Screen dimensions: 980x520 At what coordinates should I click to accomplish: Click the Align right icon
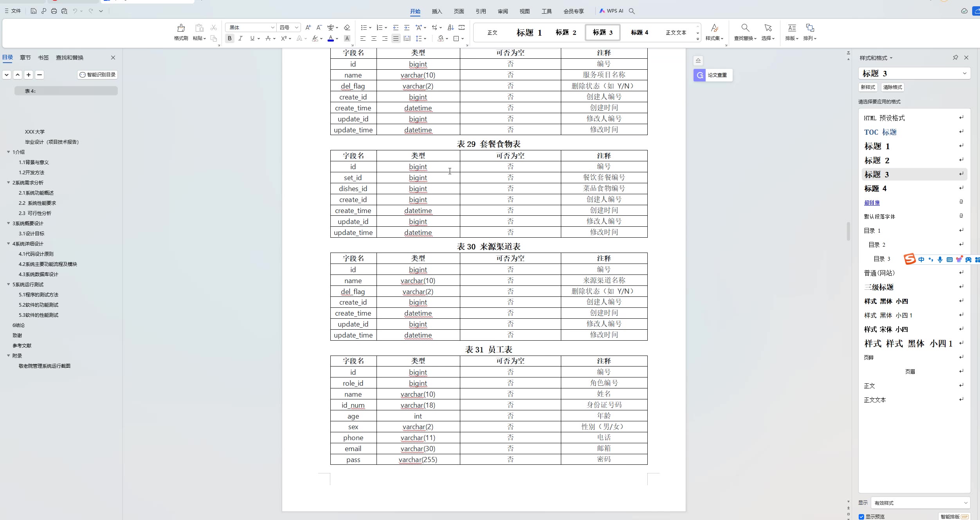[385, 38]
